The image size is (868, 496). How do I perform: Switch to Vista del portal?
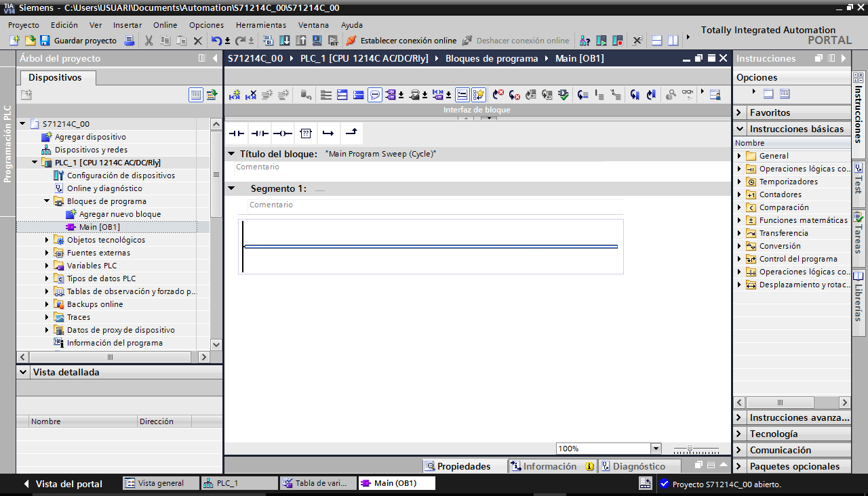click(62, 484)
